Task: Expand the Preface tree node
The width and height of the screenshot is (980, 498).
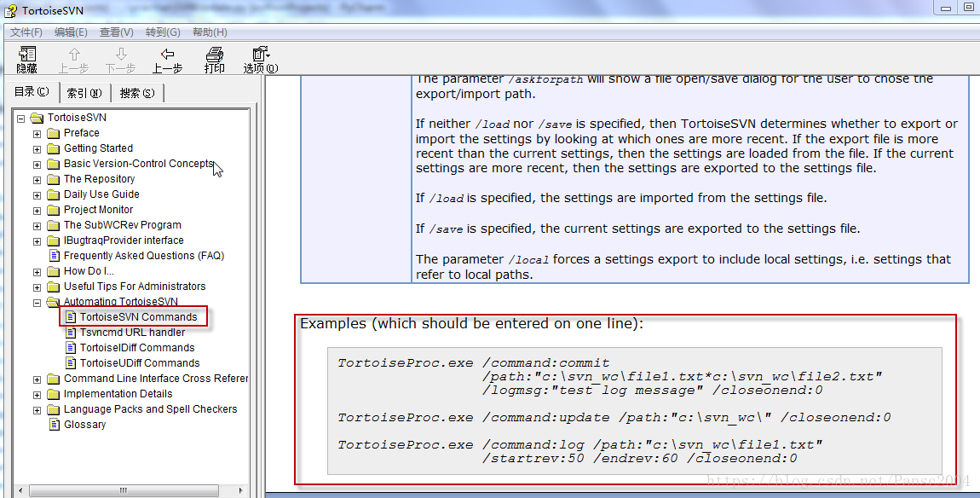Action: (x=37, y=134)
